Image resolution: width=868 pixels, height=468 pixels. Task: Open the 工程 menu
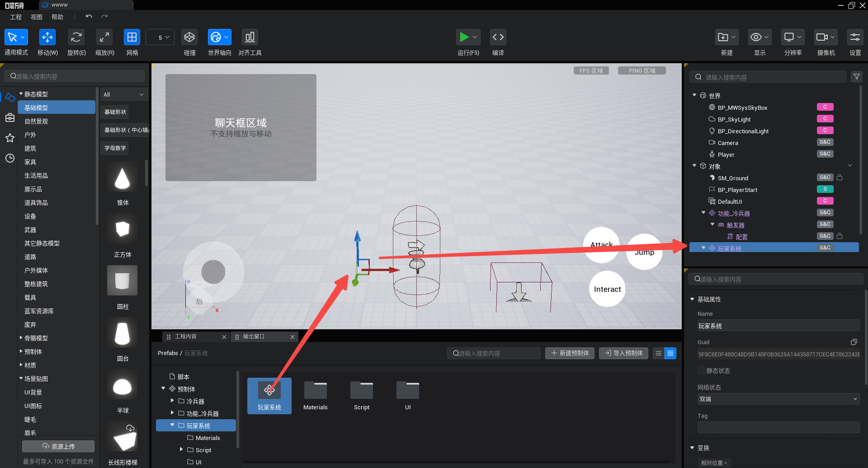[16, 17]
